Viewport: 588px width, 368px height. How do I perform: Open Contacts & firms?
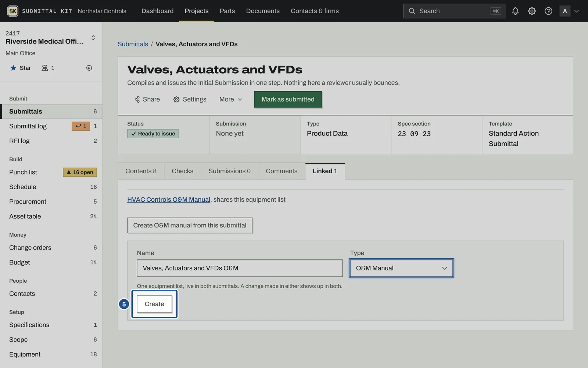[315, 11]
